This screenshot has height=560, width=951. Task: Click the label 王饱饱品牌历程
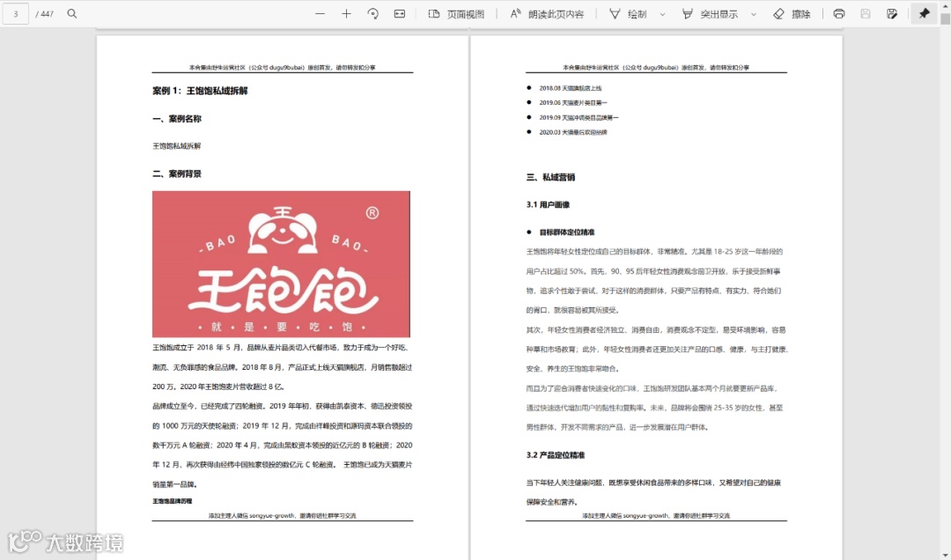pos(173,501)
